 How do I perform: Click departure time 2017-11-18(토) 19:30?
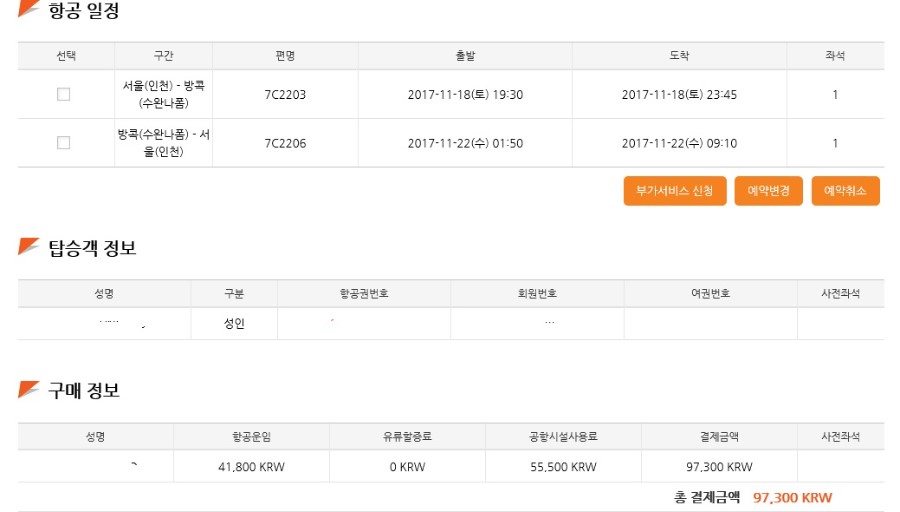pyautogui.click(x=465, y=94)
